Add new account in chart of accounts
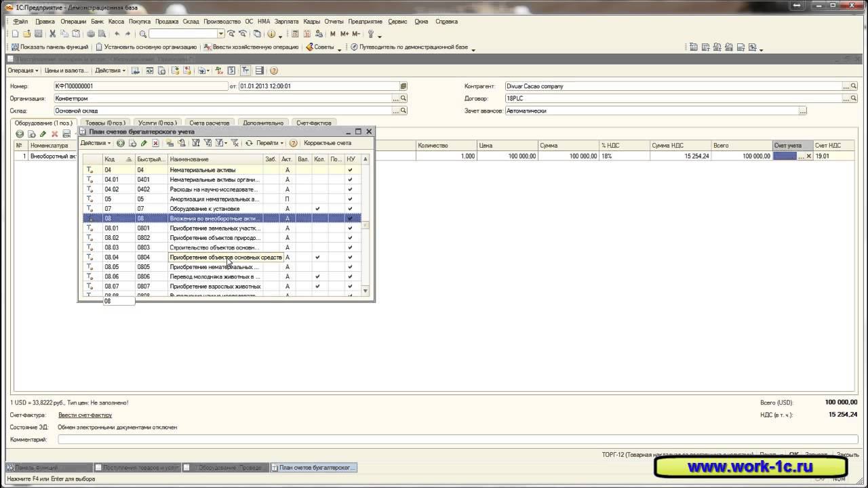Viewport: 868px width, 488px height. click(121, 143)
